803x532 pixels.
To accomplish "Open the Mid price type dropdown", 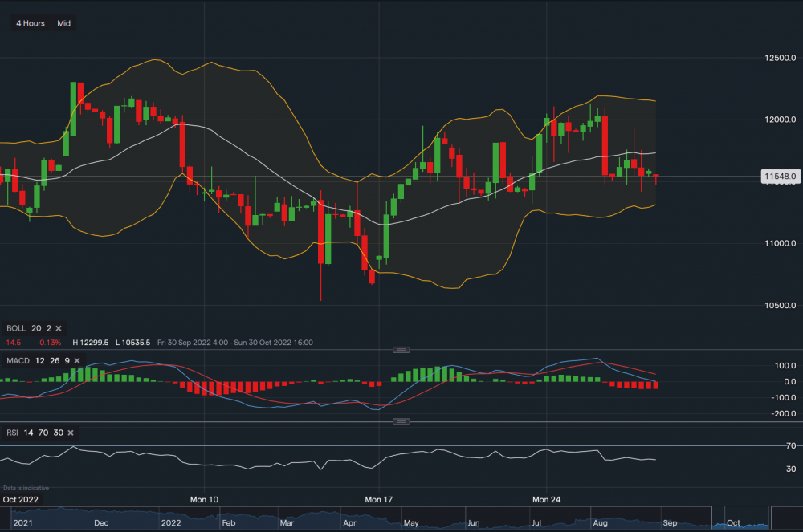I will pos(64,23).
